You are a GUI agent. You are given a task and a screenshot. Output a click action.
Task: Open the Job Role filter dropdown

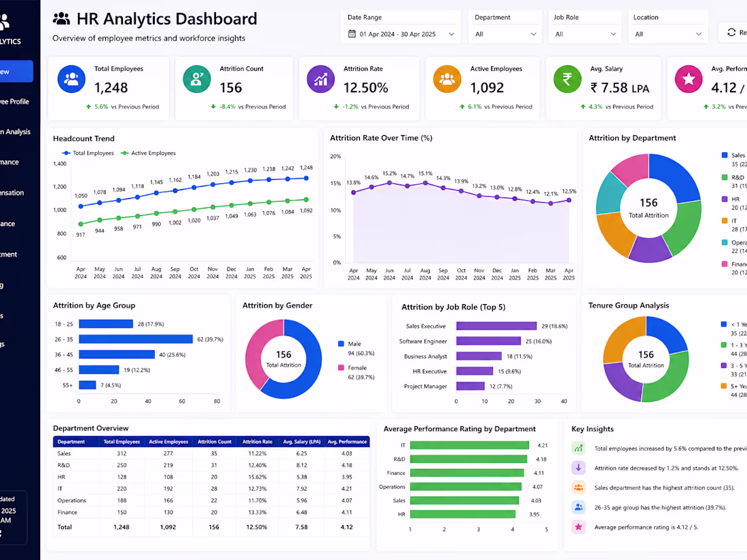pos(585,35)
